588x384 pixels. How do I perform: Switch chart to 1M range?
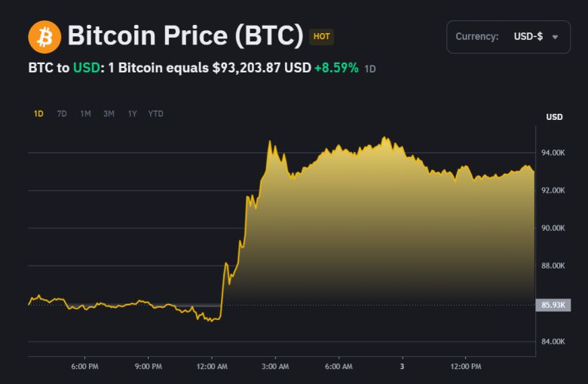[x=85, y=114]
